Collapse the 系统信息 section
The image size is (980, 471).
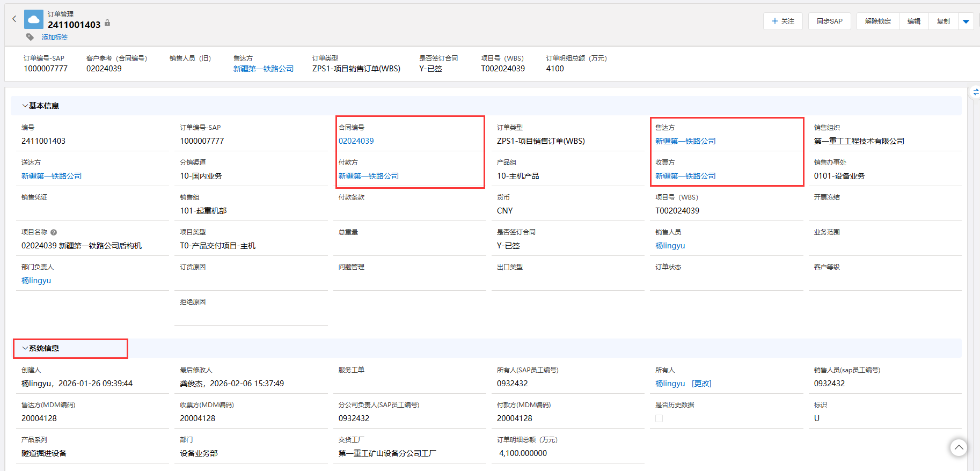tap(25, 348)
